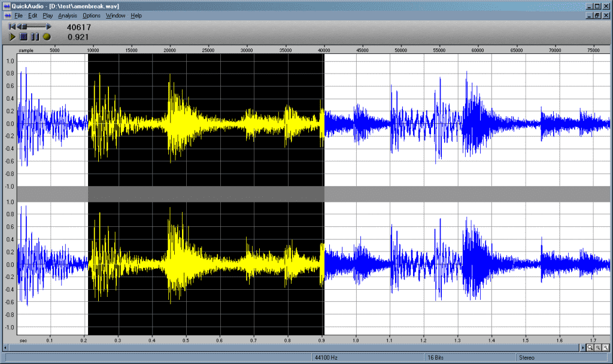Open the Play menu
Viewport: 613px width, 364px height.
tap(48, 16)
